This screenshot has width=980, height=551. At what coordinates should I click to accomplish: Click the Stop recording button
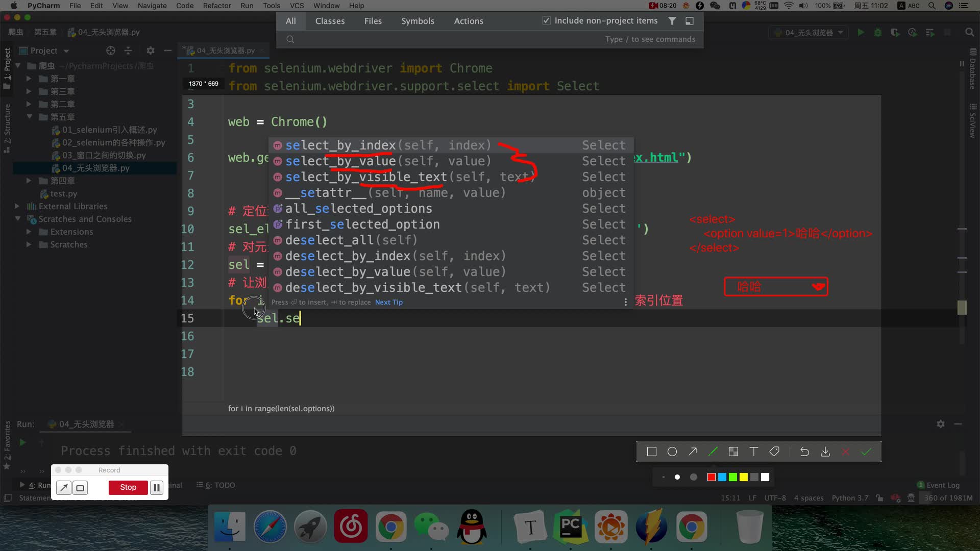(128, 488)
